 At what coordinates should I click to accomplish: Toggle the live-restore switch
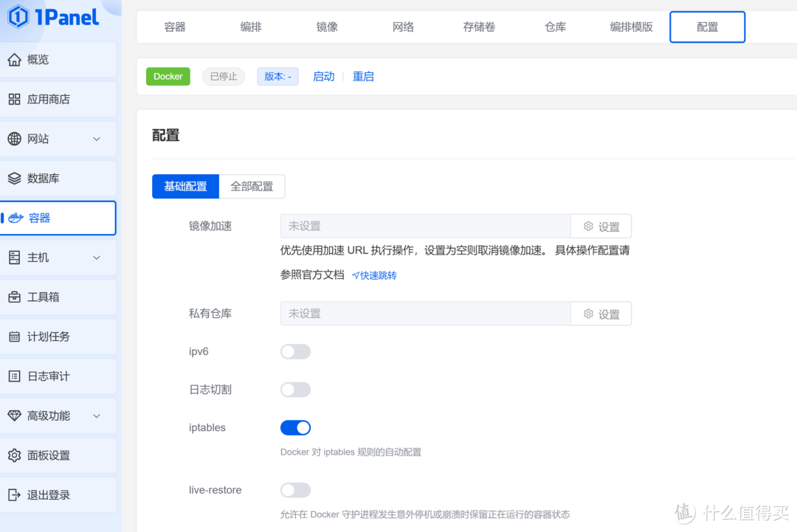(295, 490)
